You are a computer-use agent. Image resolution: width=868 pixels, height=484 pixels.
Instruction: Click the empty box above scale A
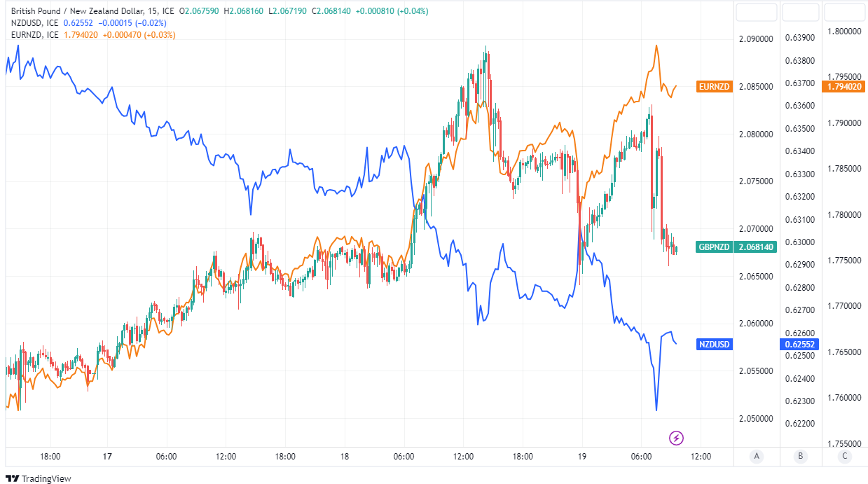click(x=756, y=12)
